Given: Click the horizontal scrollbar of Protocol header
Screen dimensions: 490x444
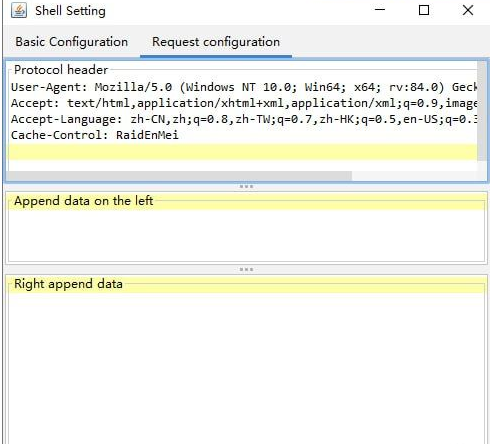Looking at the screenshot, I should click(x=180, y=175).
